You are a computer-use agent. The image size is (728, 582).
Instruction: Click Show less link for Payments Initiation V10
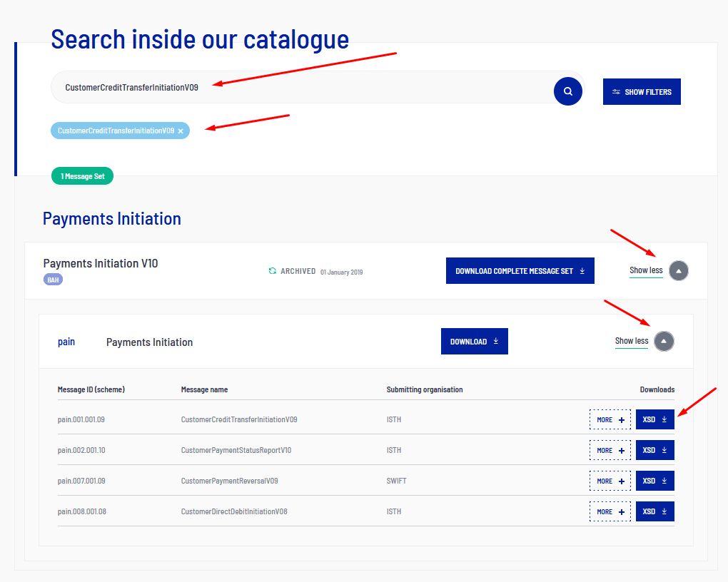tap(646, 270)
